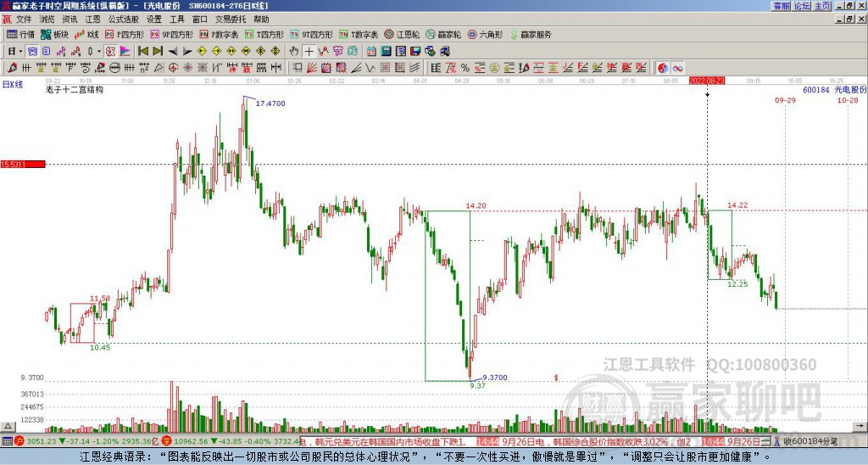The height and width of the screenshot is (465, 868).
Task: Open the 江恩 menu
Action: coord(92,20)
